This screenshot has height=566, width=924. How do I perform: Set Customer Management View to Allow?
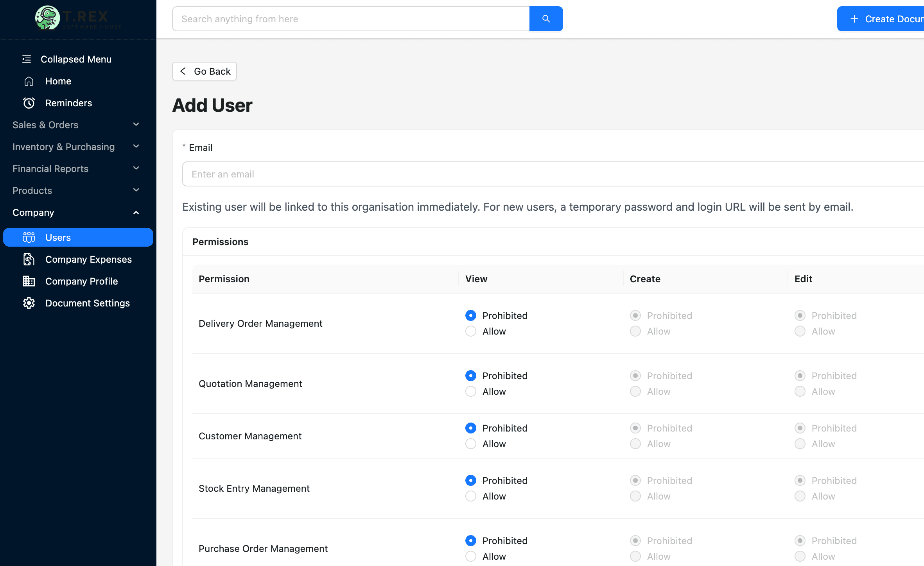471,444
